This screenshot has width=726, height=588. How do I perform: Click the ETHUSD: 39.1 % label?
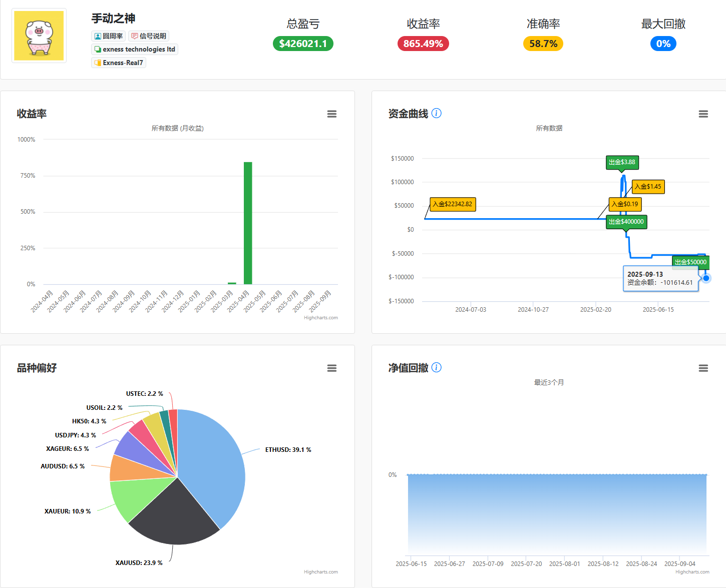tap(288, 450)
